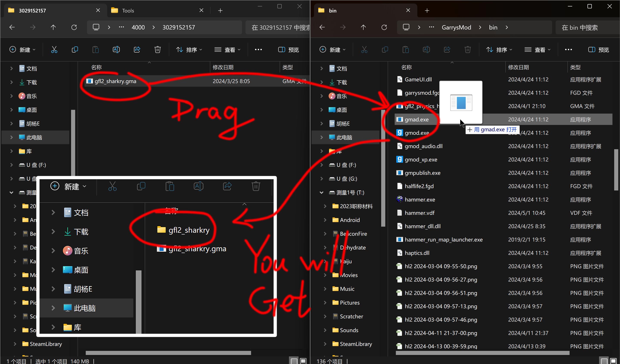This screenshot has height=364, width=620.
Task: Click the share icon in left window toolbar
Action: pyautogui.click(x=137, y=50)
